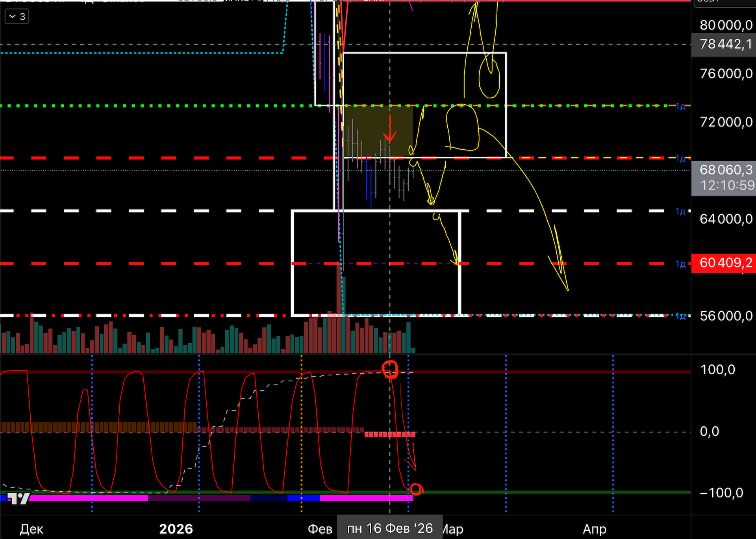Click the Мар label on time axis
Viewport: 756px width, 539px height.
[x=453, y=529]
